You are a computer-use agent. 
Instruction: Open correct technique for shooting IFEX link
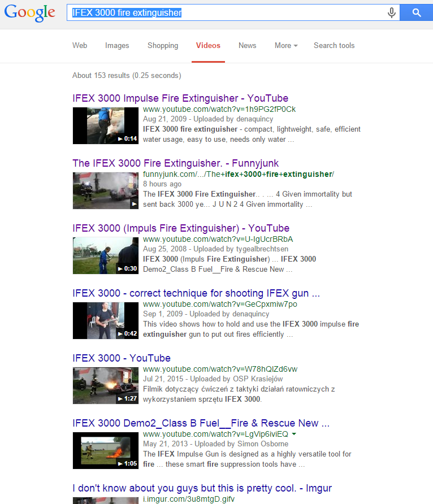pyautogui.click(x=196, y=293)
